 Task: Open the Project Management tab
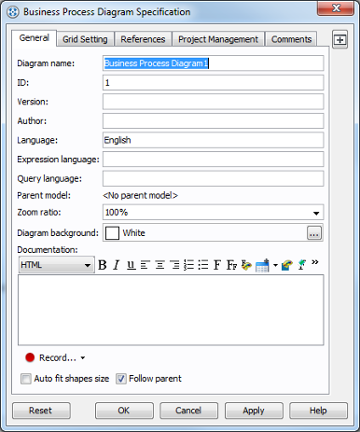pos(218,39)
